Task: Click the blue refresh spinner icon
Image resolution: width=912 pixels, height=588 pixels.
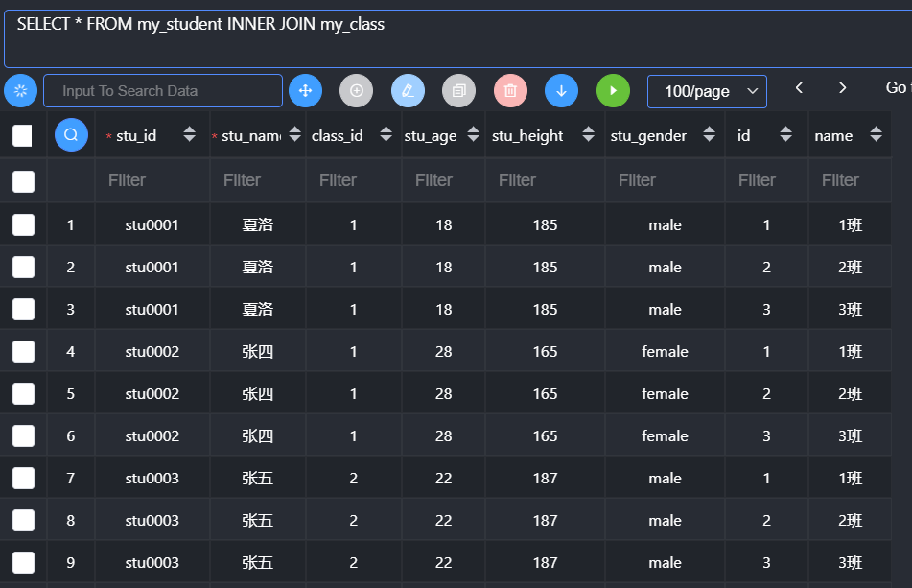Action: [x=20, y=91]
